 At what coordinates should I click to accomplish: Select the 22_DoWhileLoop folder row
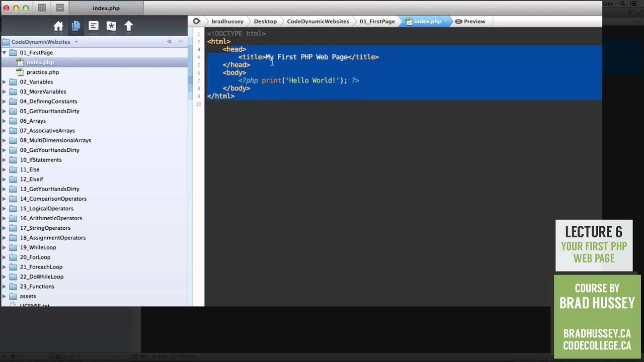pyautogui.click(x=94, y=277)
